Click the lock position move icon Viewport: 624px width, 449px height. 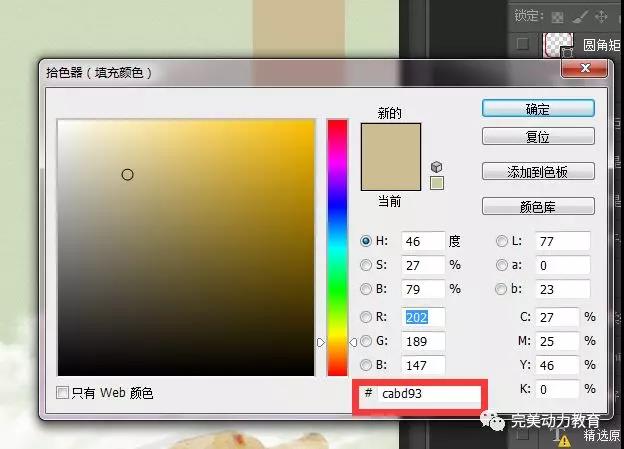pos(601,16)
